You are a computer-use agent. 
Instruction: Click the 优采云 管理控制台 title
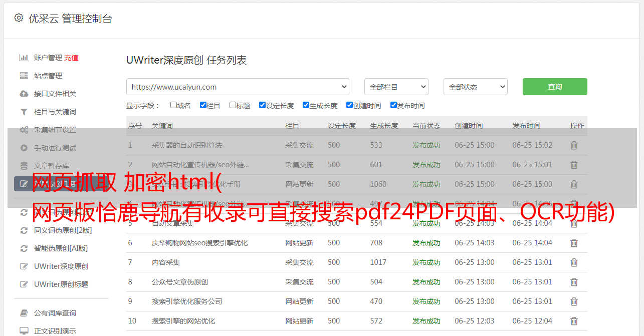[70, 19]
